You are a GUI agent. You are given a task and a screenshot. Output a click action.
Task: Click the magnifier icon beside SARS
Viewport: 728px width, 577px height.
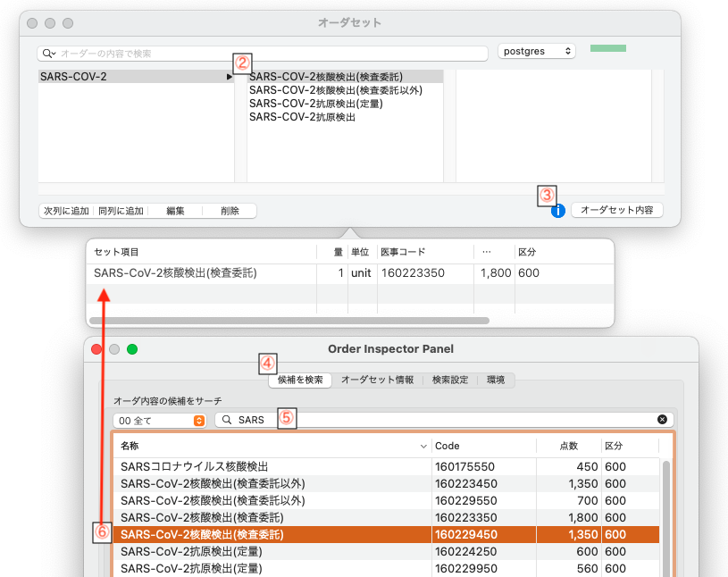point(228,420)
